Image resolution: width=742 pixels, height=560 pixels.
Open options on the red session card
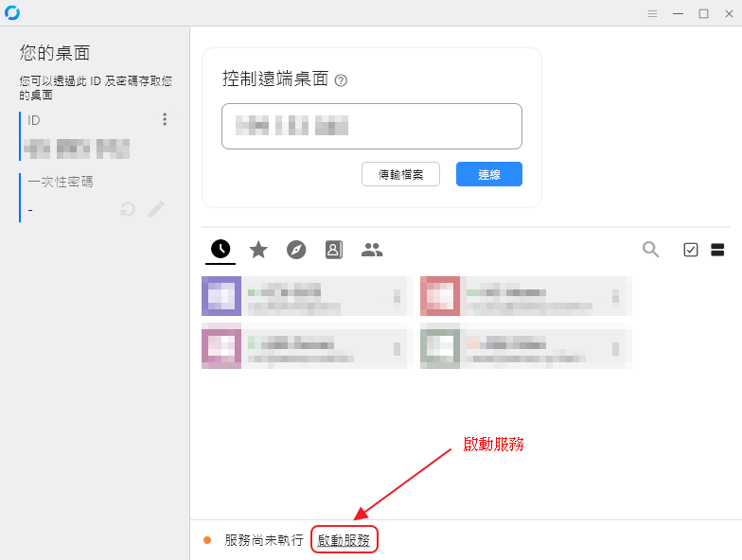pyautogui.click(x=615, y=297)
